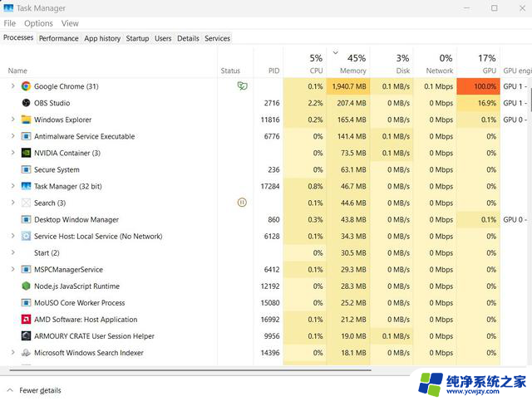Expand the Start (2) process group
532x401 pixels.
pyautogui.click(x=12, y=252)
